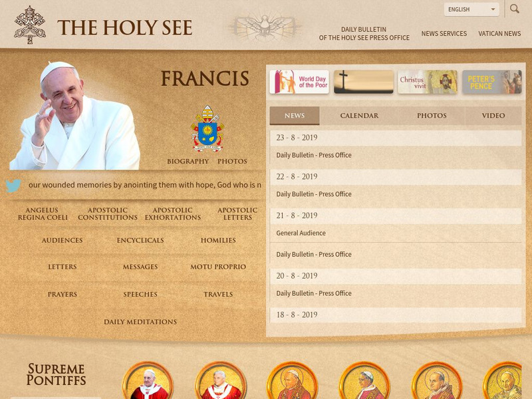Image resolution: width=532 pixels, height=399 pixels.
Task: Open the Motu Proprio section
Action: 218,267
